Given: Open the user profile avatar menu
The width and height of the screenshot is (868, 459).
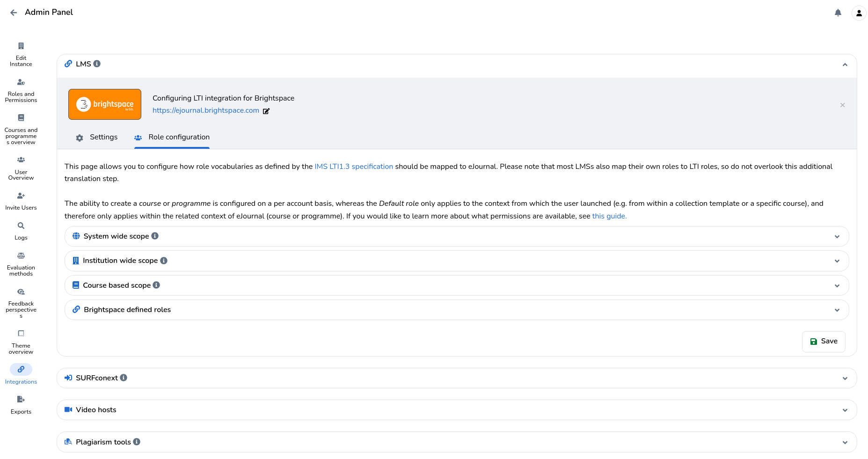Looking at the screenshot, I should click(x=859, y=13).
